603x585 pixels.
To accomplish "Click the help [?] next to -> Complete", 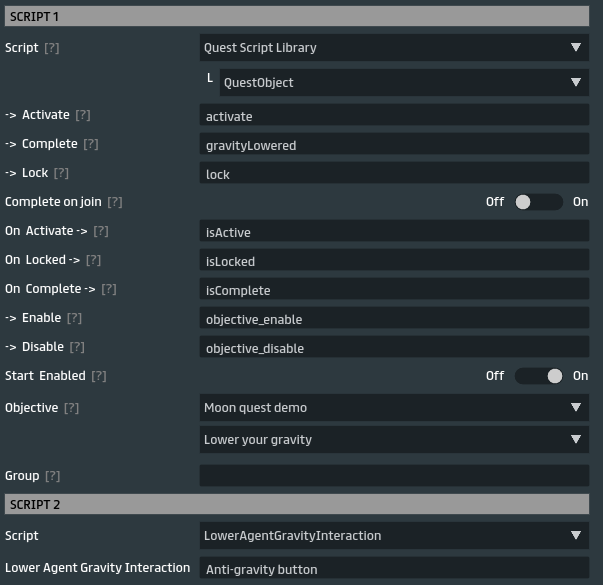I will (91, 144).
